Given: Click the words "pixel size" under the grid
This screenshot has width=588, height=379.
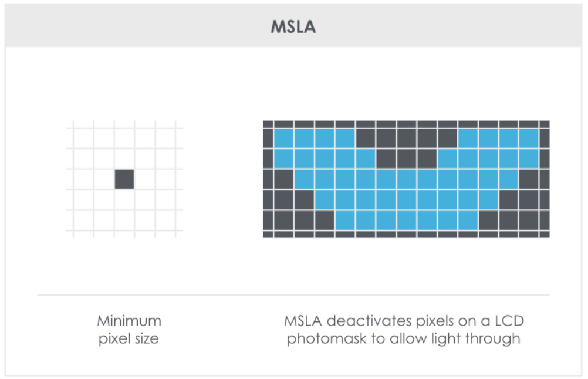Looking at the screenshot, I should [x=129, y=339].
